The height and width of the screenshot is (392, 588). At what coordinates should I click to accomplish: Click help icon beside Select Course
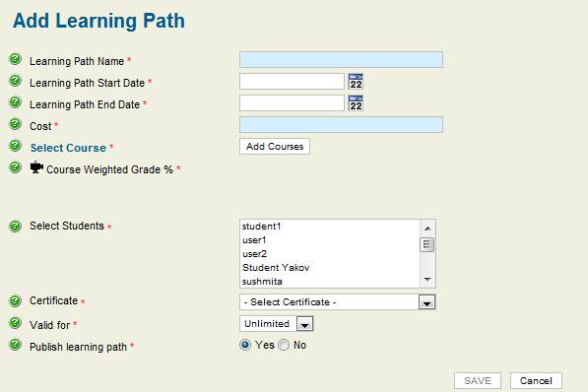[x=15, y=146]
